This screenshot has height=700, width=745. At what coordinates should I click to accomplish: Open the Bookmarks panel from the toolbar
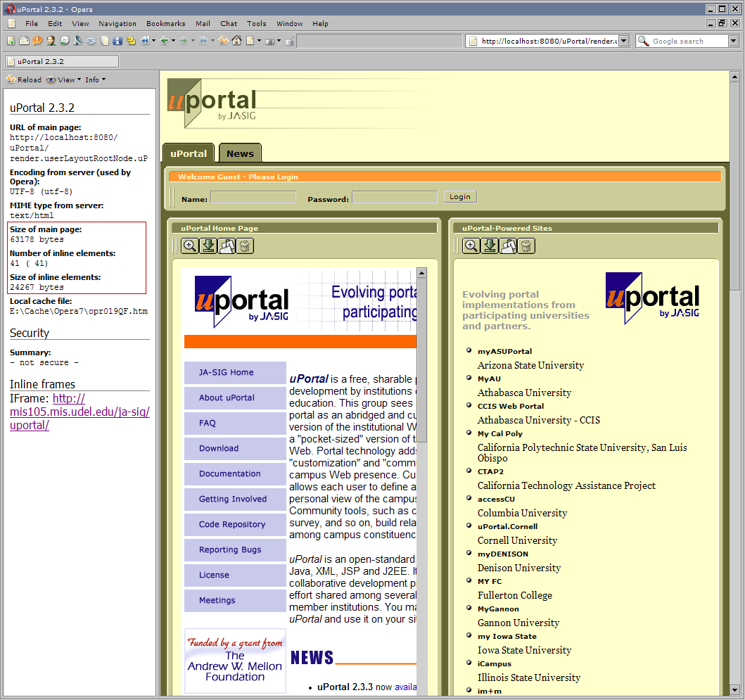pyautogui.click(x=11, y=41)
